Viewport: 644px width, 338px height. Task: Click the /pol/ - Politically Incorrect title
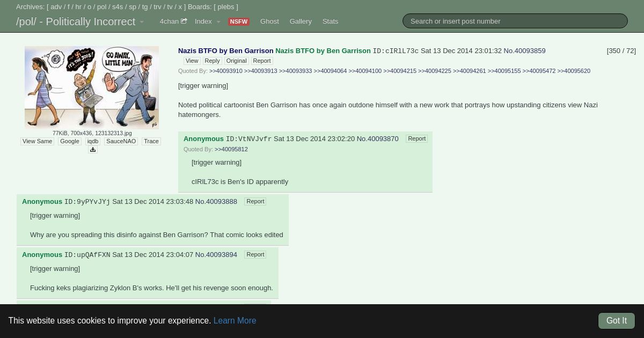(76, 22)
